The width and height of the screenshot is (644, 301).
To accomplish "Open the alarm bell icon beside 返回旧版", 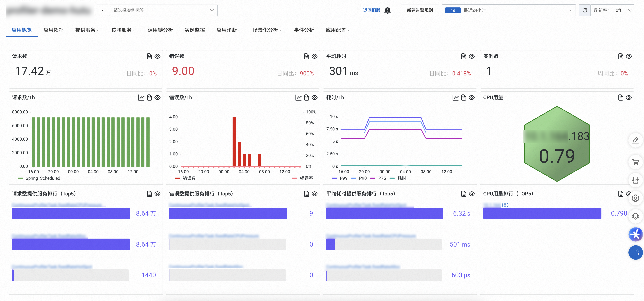I will point(388,10).
